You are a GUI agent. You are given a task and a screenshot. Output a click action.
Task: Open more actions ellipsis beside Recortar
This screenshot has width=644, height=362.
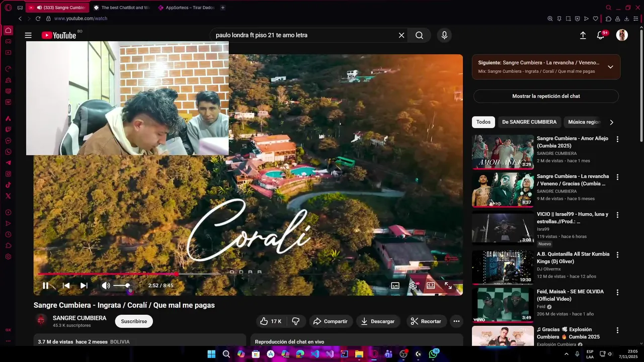pyautogui.click(x=456, y=321)
